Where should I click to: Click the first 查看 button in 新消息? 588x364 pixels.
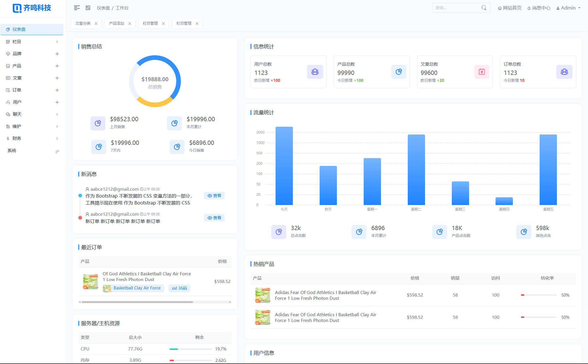coord(214,196)
